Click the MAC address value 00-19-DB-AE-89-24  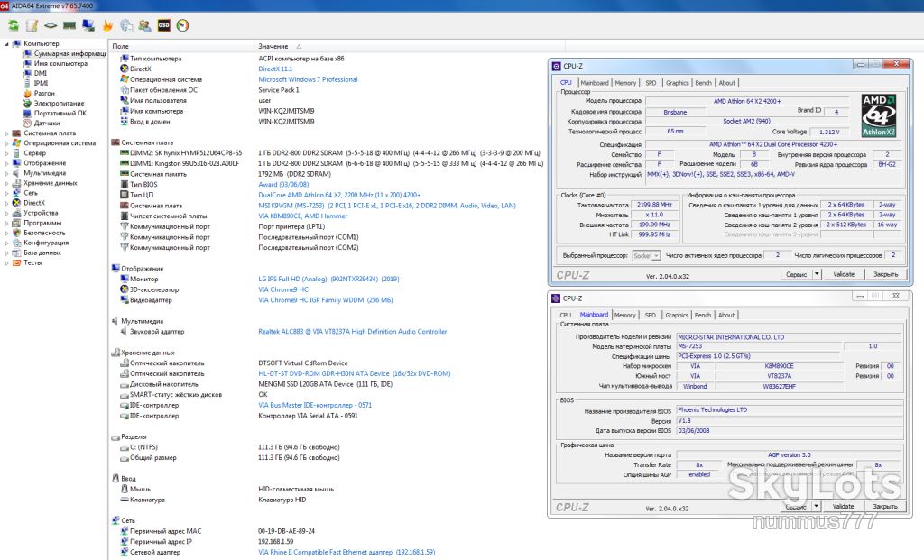286,531
